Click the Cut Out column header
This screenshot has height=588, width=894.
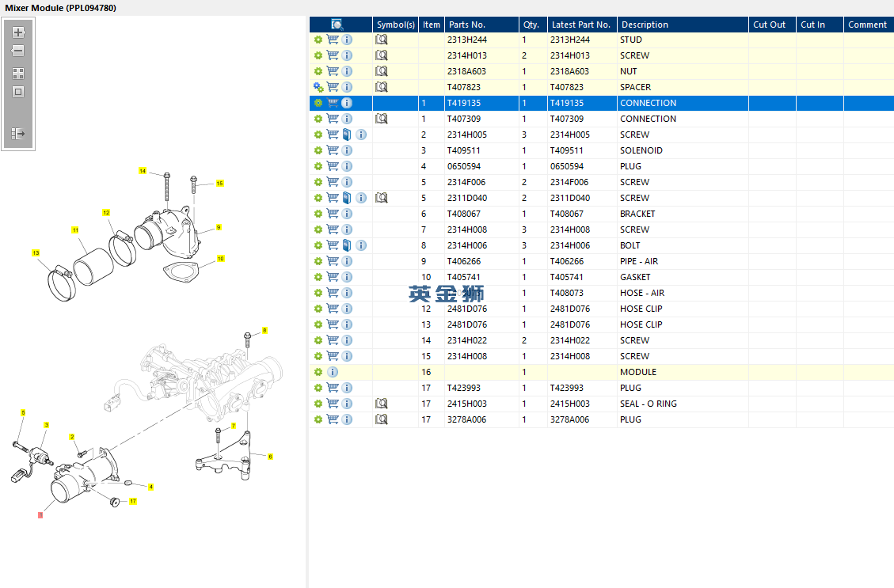click(772, 25)
